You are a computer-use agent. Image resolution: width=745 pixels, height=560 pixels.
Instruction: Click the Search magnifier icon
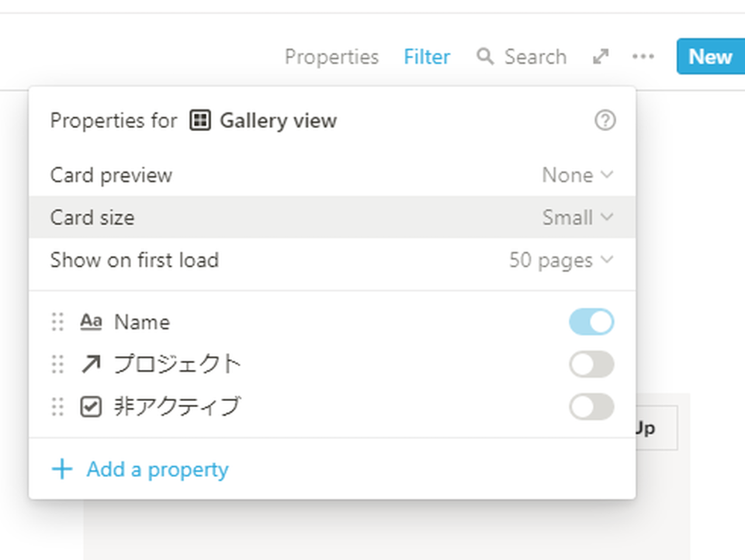coord(484,57)
